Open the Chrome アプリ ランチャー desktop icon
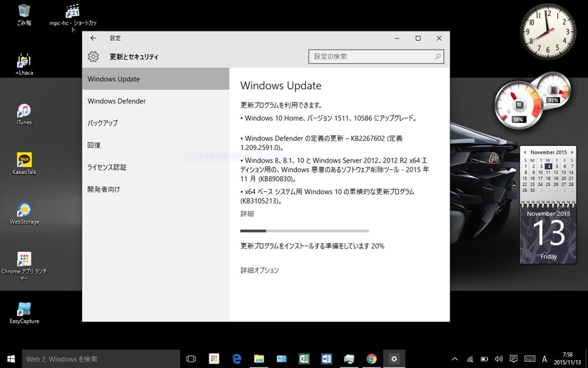 pyautogui.click(x=24, y=266)
